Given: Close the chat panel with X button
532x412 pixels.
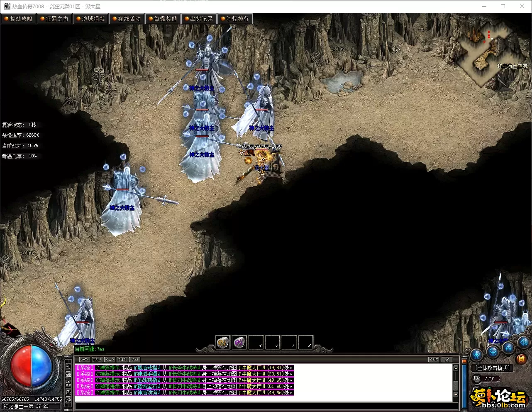Looking at the screenshot, I should tap(447, 360).
